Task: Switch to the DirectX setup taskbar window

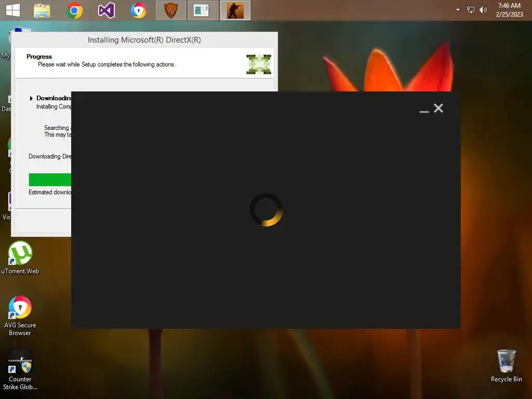Action: pos(202,10)
